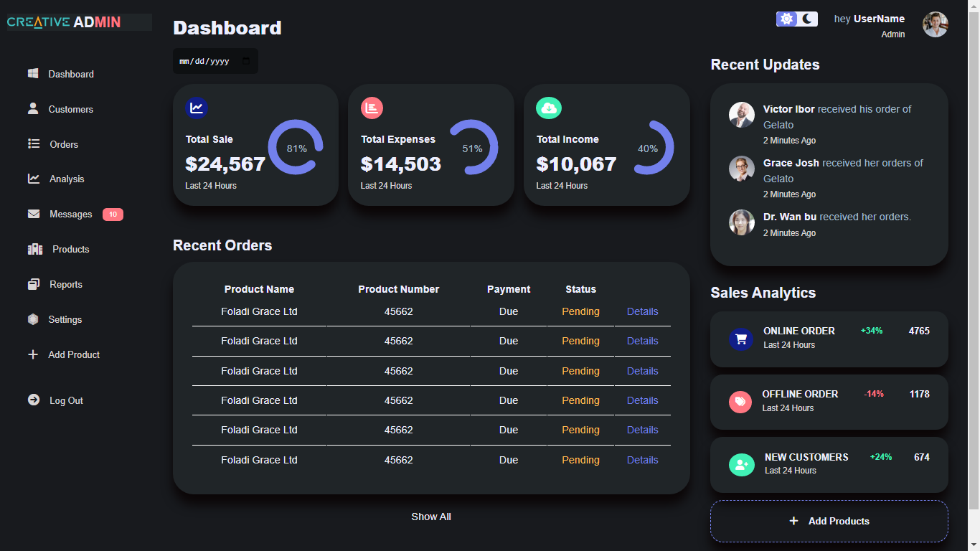Select the dark mode moon toggle
The height and width of the screenshot is (551, 980).
click(x=808, y=19)
